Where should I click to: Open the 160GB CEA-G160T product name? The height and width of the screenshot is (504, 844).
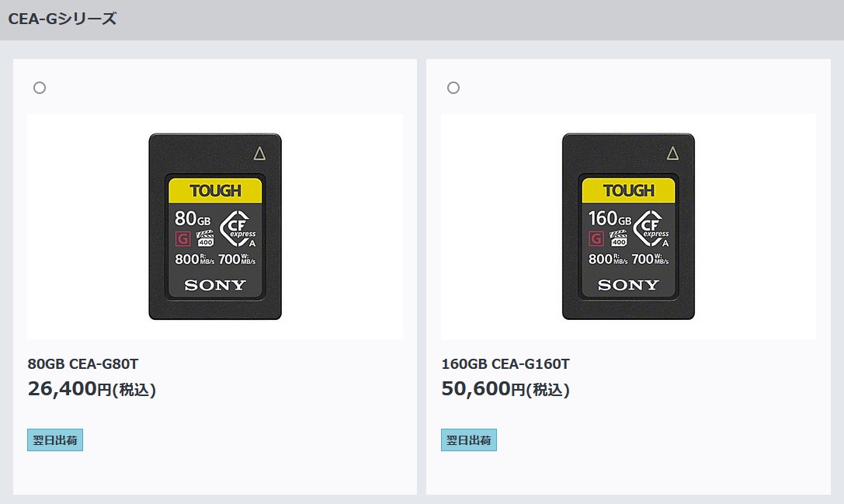point(505,364)
